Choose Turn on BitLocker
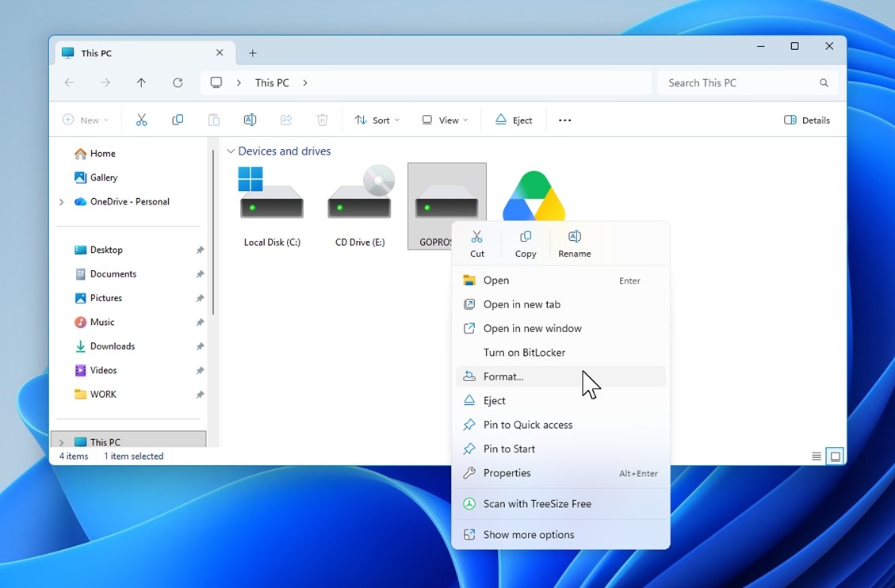 [560, 352]
